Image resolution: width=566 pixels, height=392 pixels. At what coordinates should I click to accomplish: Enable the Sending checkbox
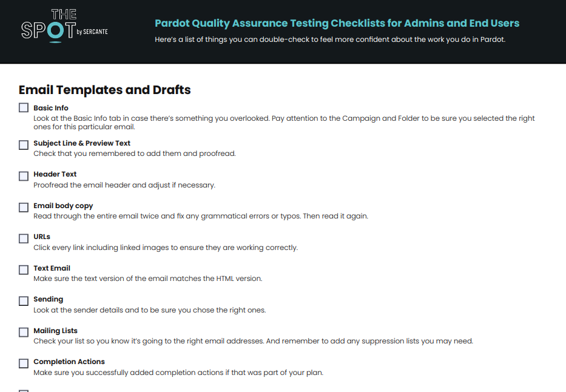point(24,301)
